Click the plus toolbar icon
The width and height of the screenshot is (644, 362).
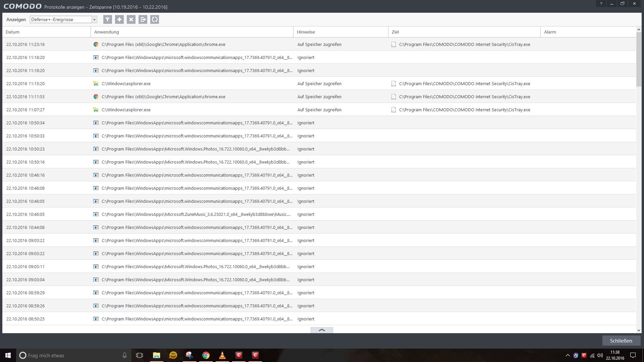click(x=119, y=19)
